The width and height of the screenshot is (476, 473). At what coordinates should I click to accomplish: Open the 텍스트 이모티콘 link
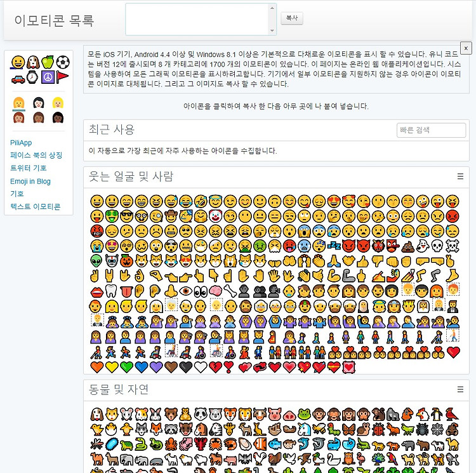click(x=35, y=206)
